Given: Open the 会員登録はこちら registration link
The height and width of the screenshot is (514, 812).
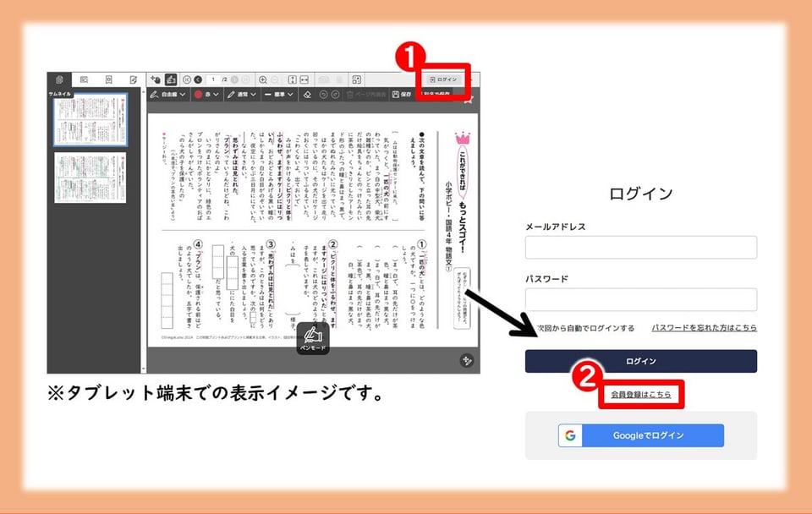Looking at the screenshot, I should pos(640,395).
